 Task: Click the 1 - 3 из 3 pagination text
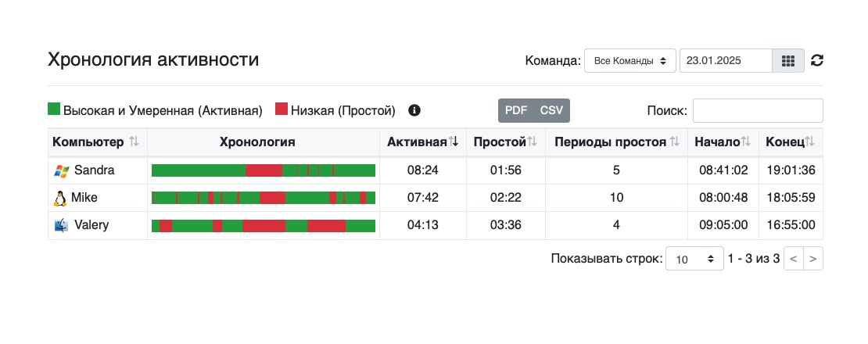[x=753, y=258]
